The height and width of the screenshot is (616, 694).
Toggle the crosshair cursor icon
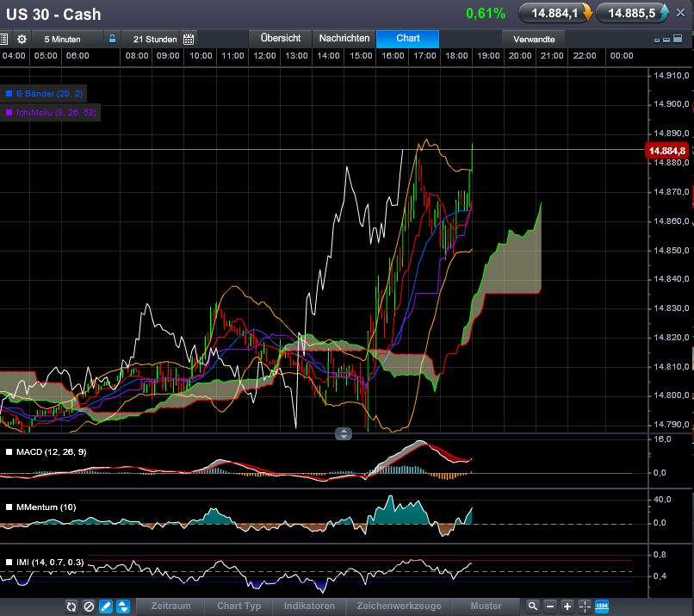585,607
